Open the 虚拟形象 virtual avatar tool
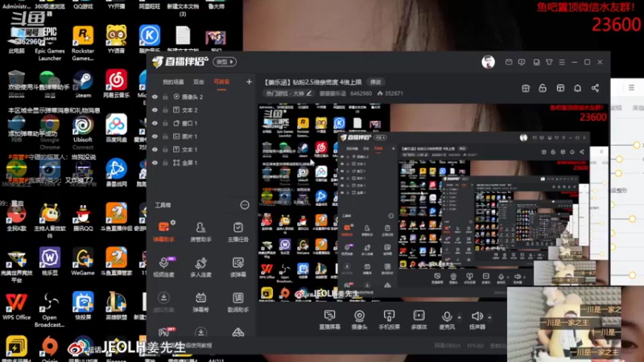 click(x=163, y=302)
